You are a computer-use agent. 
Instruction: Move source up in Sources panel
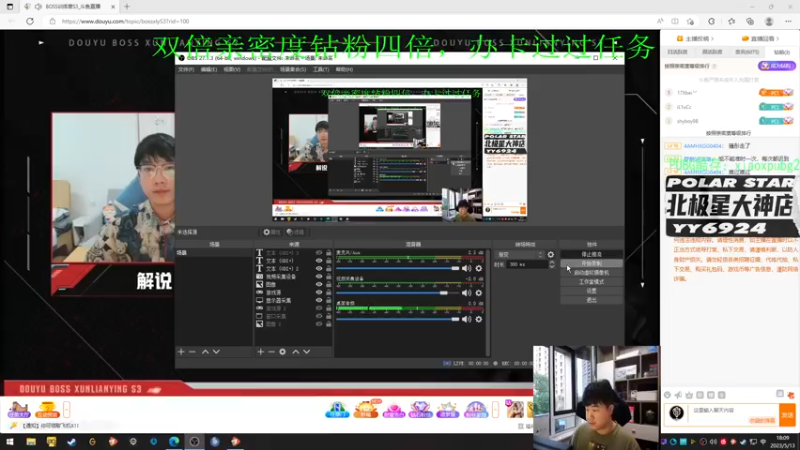[x=295, y=352]
